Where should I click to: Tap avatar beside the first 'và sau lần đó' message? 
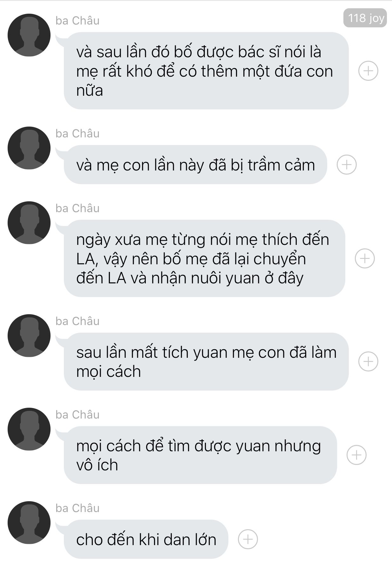tap(29, 35)
